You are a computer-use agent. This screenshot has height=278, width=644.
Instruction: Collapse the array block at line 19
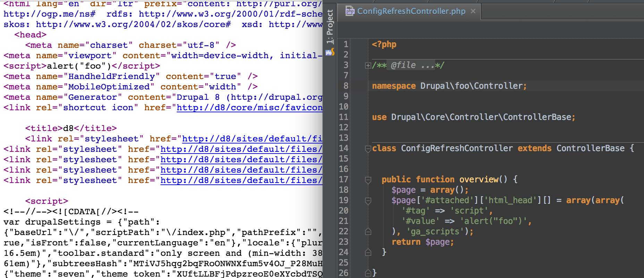pyautogui.click(x=368, y=201)
